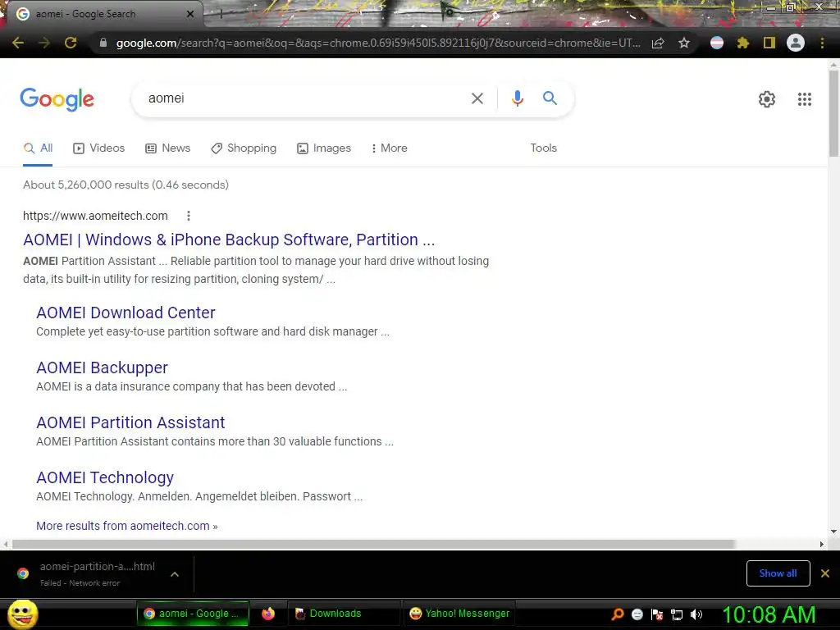The image size is (840, 630).
Task: Open the AOMEI Partition Assistant link
Action: [130, 422]
